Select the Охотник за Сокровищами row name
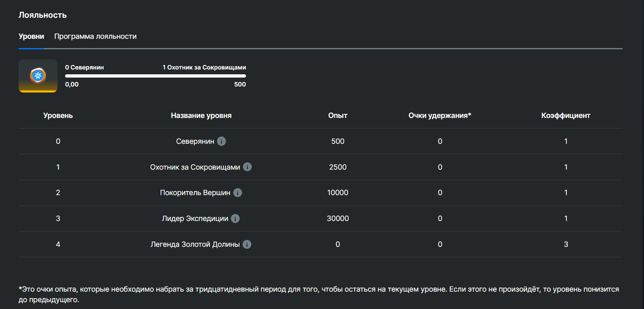 click(195, 167)
